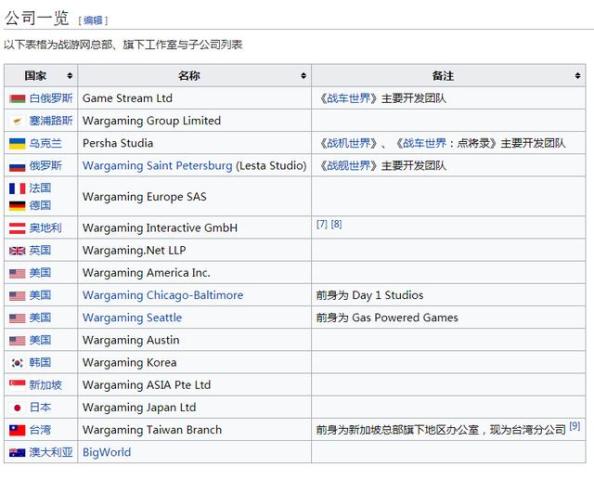Open the 韩国 country link
The height and width of the screenshot is (480, 594).
pos(40,363)
